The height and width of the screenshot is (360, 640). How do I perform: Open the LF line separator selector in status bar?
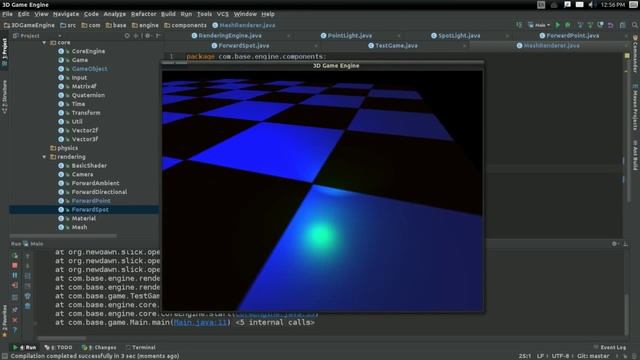coord(540,356)
